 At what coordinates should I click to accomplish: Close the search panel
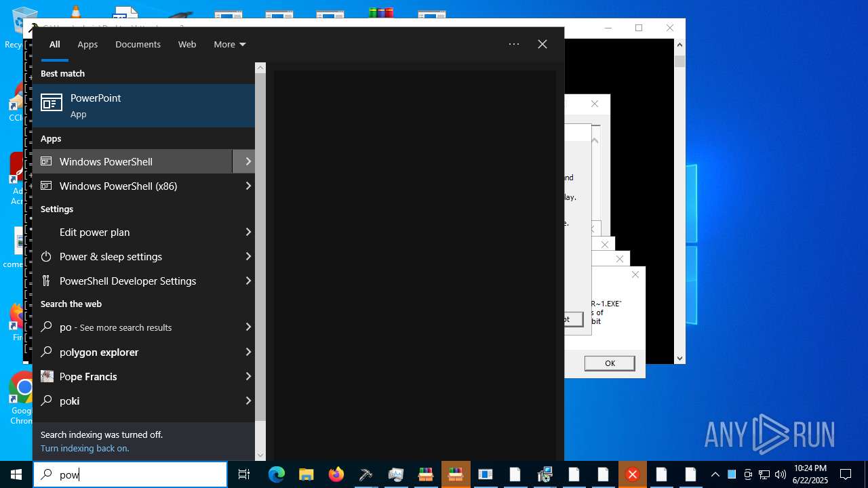tap(542, 44)
